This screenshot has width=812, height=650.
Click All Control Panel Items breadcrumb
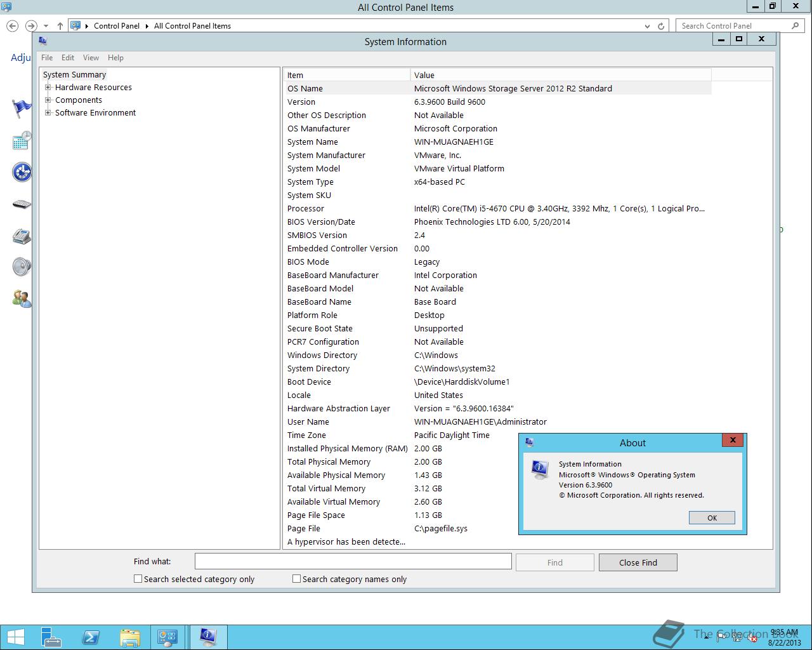(192, 26)
